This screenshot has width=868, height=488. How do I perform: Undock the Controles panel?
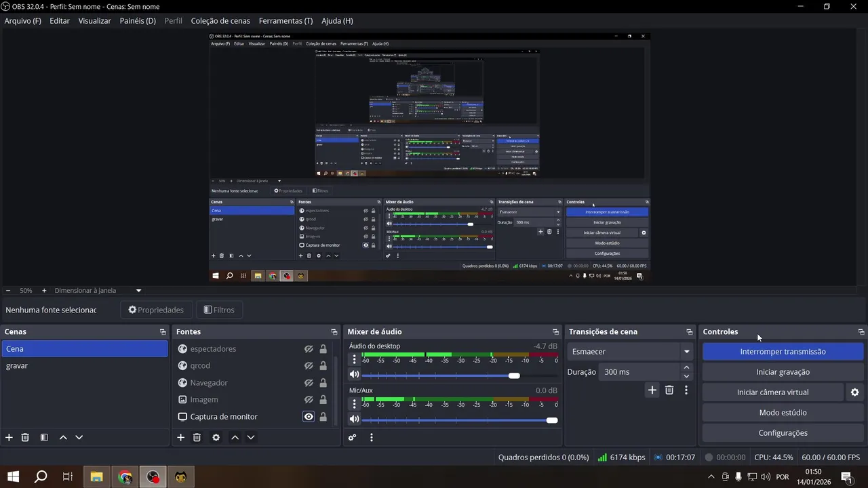point(861,331)
